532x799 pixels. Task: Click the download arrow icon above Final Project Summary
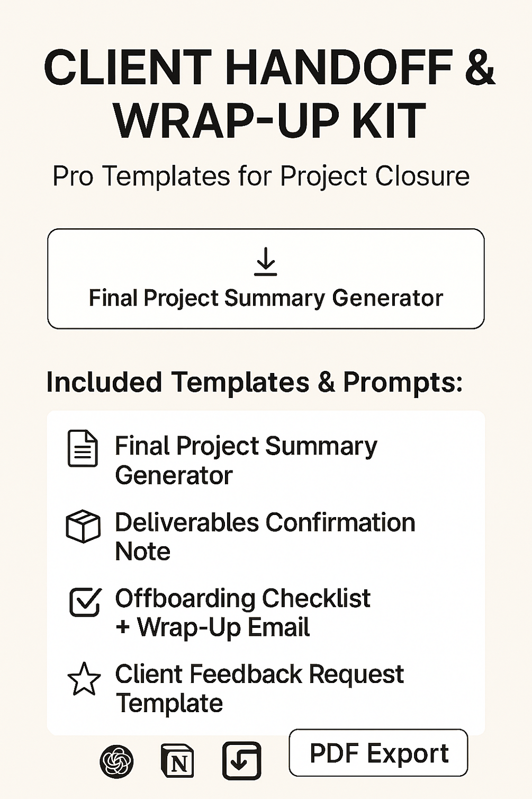point(265,261)
